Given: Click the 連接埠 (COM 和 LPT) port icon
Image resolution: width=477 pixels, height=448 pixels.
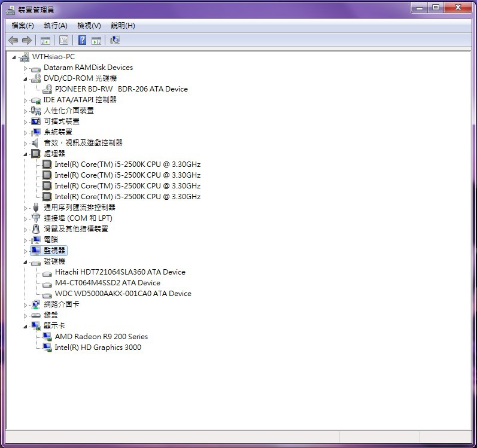Looking at the screenshot, I should pos(35,218).
